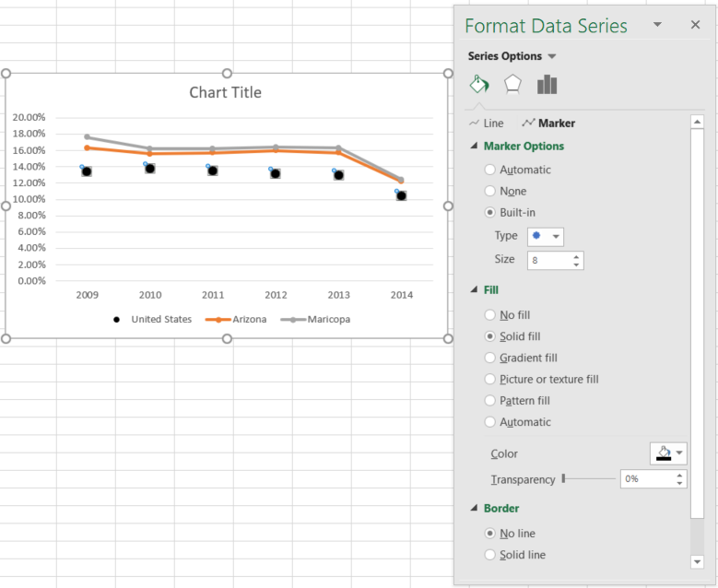Switch to the Line tab
Viewport: 718px width, 588px height.
[487, 123]
